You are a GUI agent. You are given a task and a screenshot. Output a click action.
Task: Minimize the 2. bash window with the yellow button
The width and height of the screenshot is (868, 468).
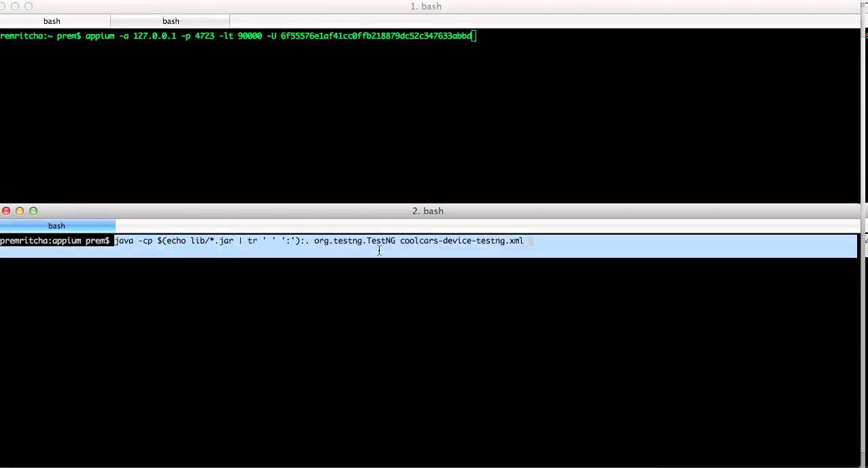point(20,211)
